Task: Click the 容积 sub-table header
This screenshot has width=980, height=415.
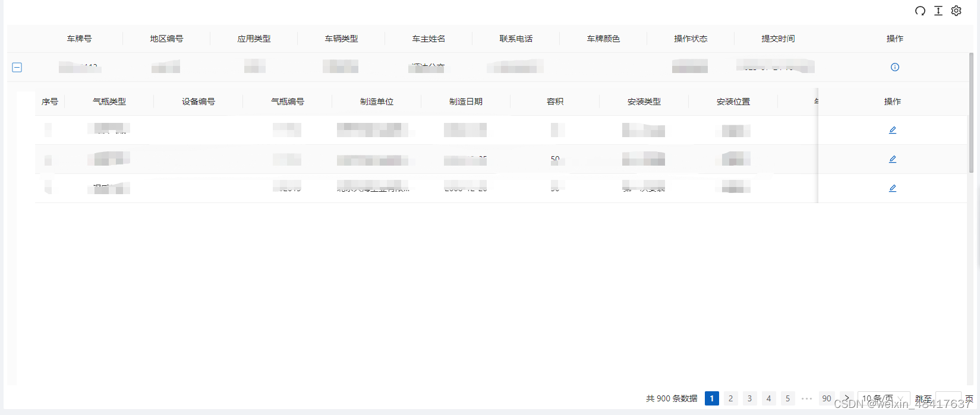Action: pyautogui.click(x=555, y=102)
